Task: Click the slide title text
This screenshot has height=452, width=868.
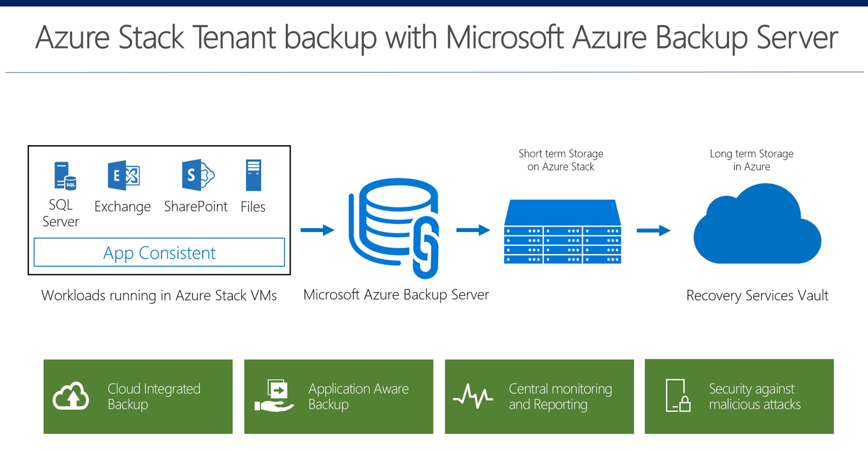Action: 436,38
